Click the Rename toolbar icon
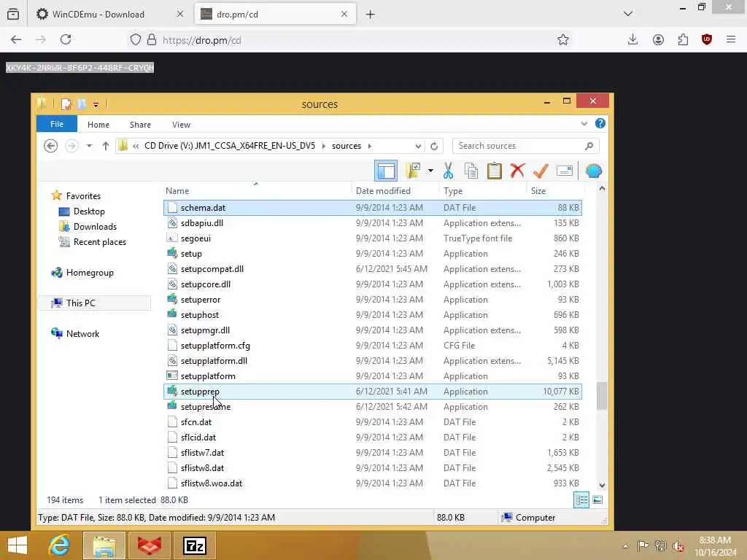Image resolution: width=747 pixels, height=560 pixels. click(565, 171)
